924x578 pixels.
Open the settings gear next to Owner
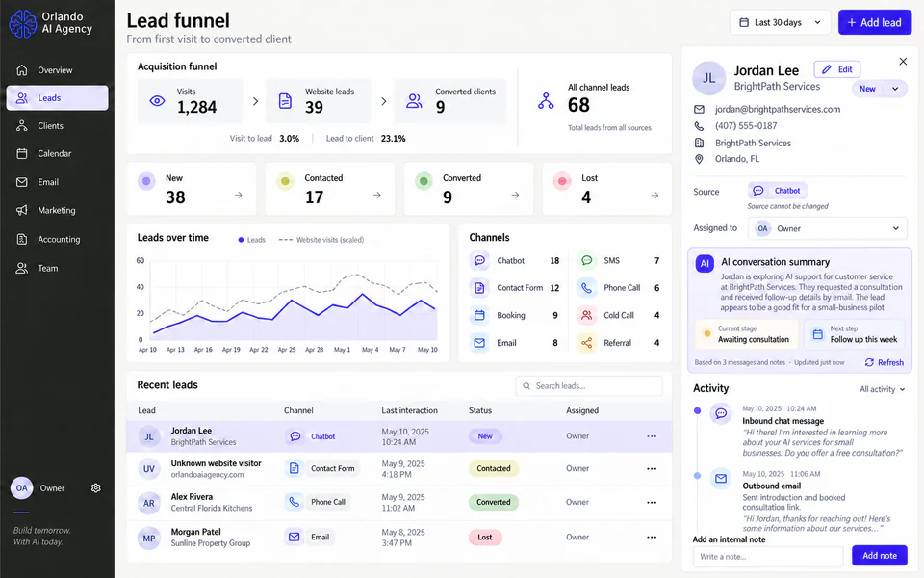[96, 487]
